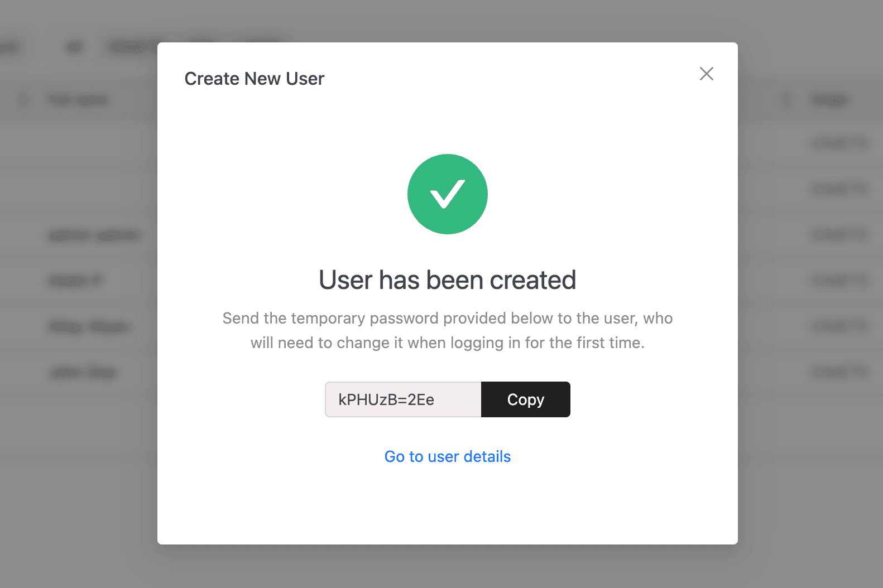Click the green success checkmark icon

(447, 194)
